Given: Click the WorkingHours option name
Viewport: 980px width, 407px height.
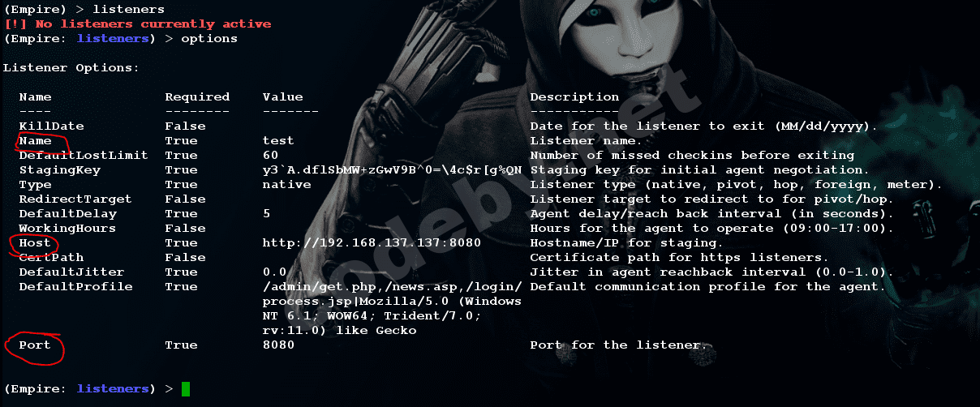Looking at the screenshot, I should pyautogui.click(x=67, y=228).
